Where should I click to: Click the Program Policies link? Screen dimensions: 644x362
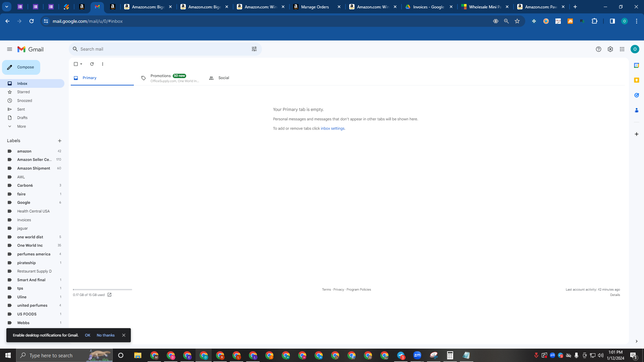(359, 290)
